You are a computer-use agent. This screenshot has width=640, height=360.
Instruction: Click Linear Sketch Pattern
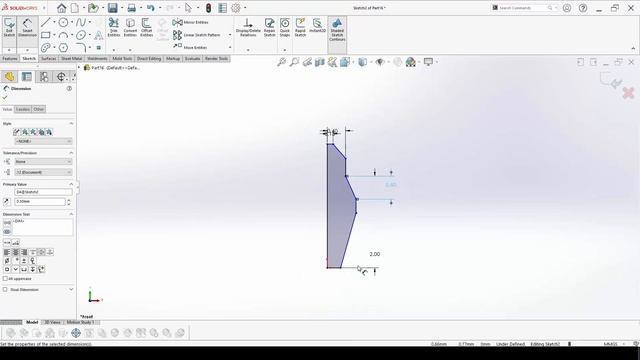(x=196, y=35)
